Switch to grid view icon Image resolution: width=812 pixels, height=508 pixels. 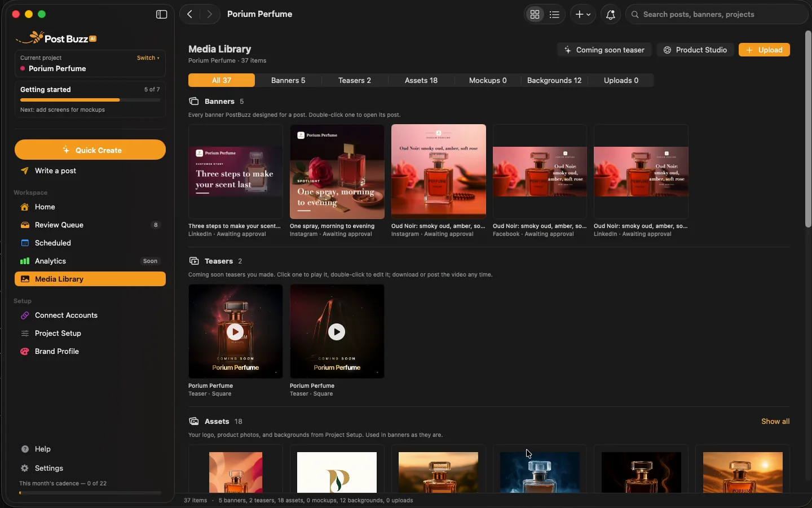point(535,15)
